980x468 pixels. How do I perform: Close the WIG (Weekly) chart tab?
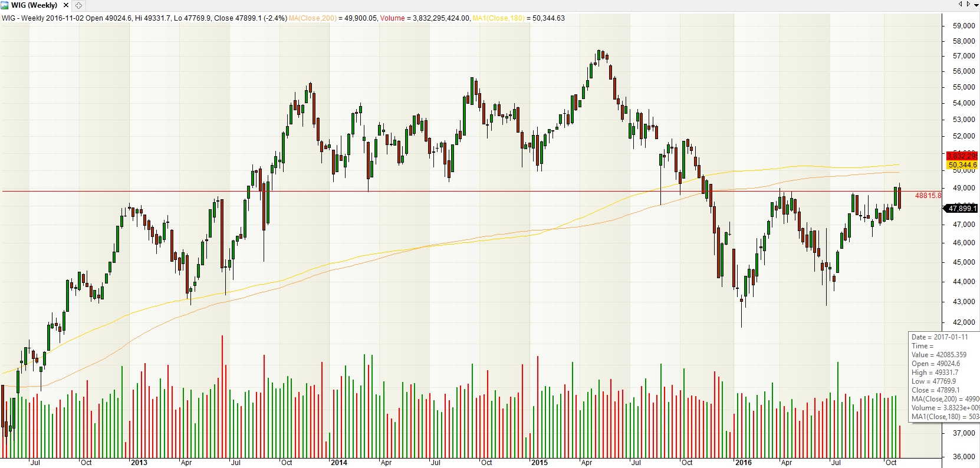coord(66,5)
